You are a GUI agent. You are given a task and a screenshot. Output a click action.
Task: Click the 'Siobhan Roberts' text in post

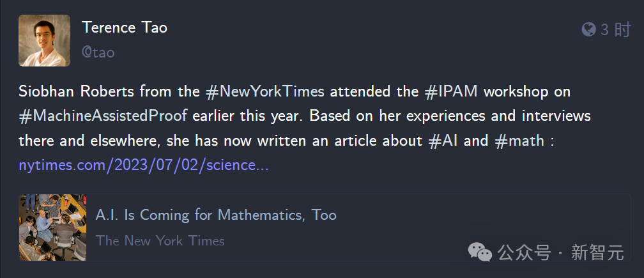point(77,91)
